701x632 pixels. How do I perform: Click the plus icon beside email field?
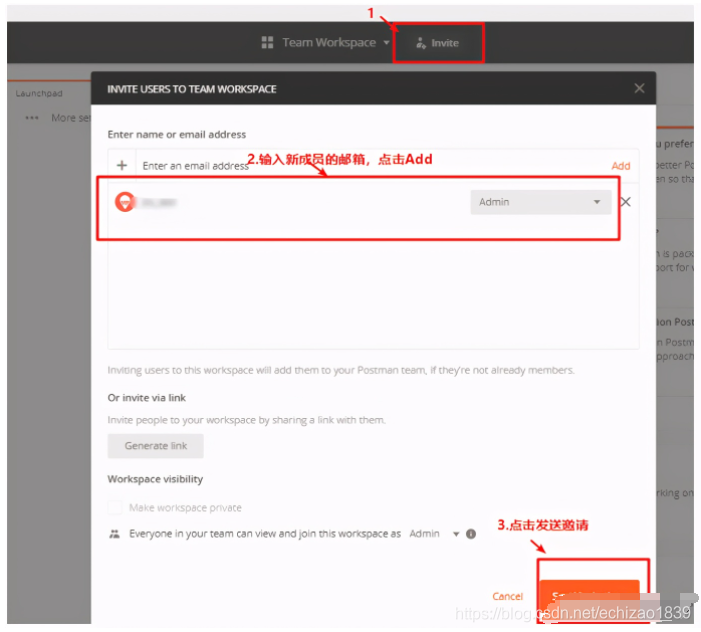122,165
